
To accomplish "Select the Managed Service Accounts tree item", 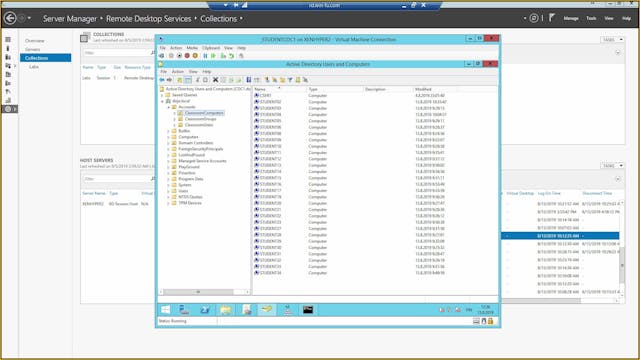I will 202,161.
